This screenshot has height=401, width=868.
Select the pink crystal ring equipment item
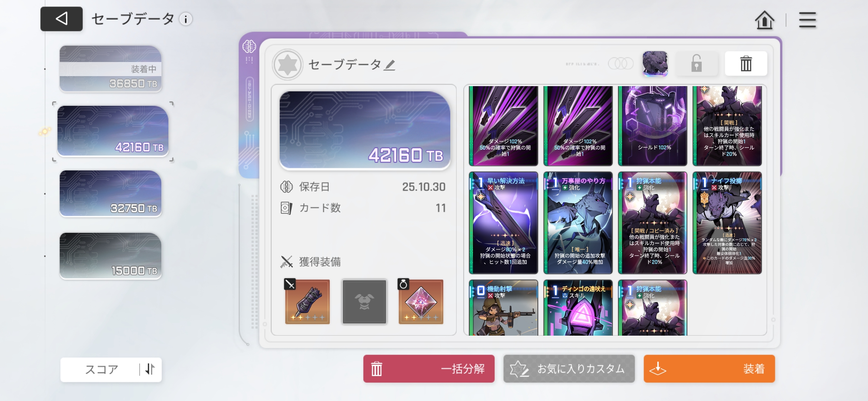pyautogui.click(x=421, y=301)
